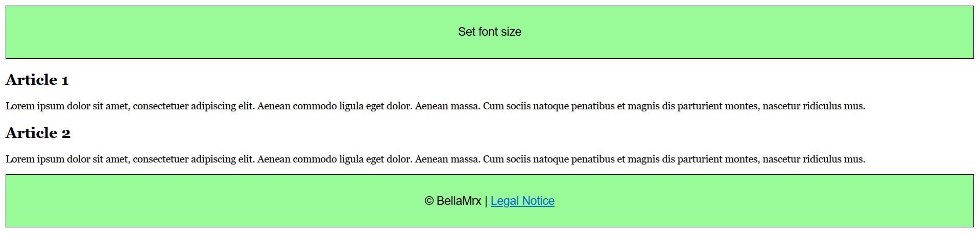The height and width of the screenshot is (234, 980).
Task: Click "natoque" in the Article 2 paragraph
Action: [x=551, y=159]
